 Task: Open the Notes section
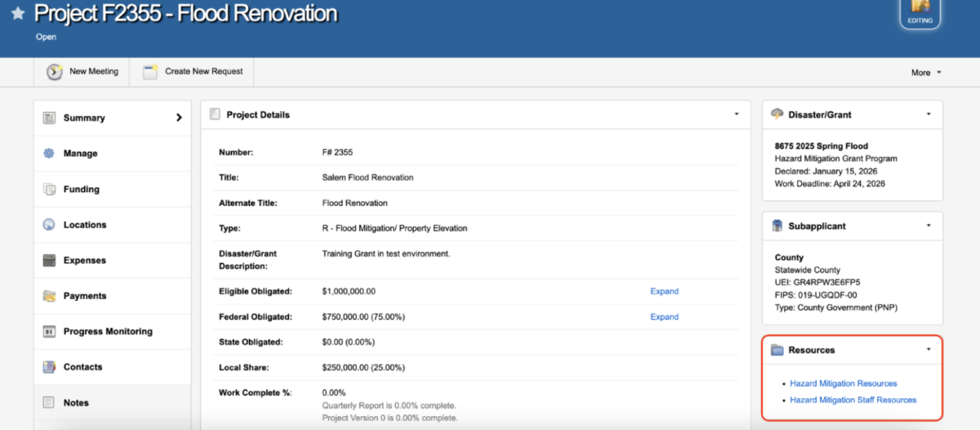(x=113, y=403)
